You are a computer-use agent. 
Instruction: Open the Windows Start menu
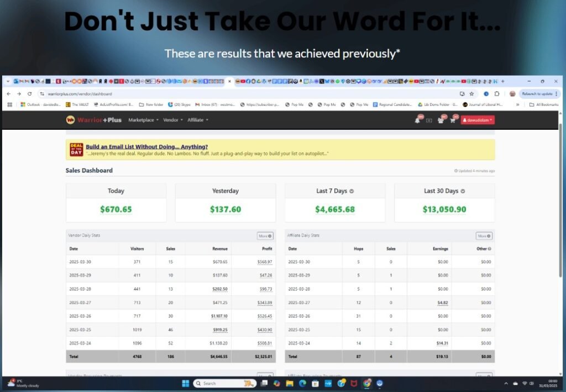pyautogui.click(x=186, y=383)
